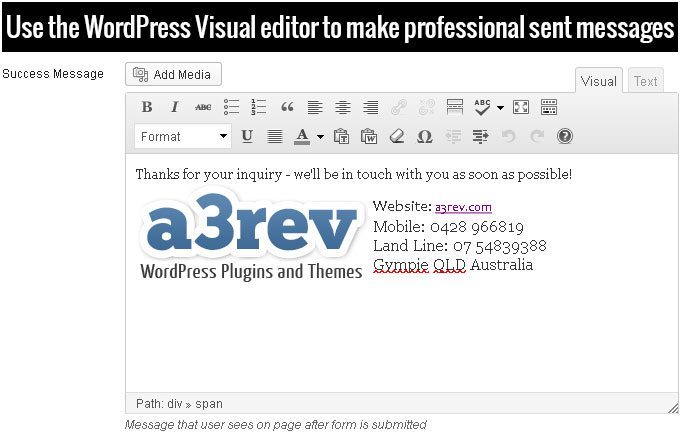Follow the a3rev.com link

[x=463, y=207]
